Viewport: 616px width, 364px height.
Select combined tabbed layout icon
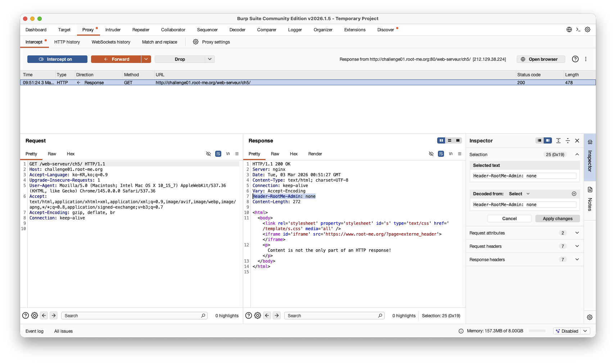pos(458,140)
